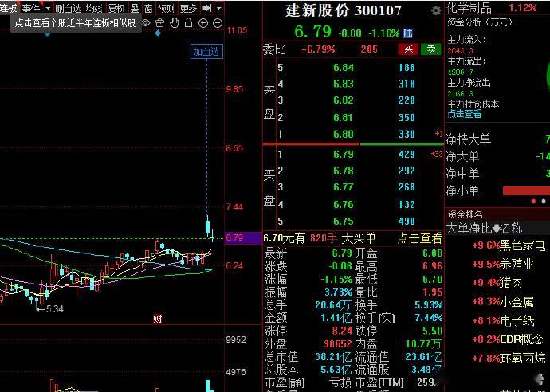Image resolution: width=550 pixels, height=392 pixels.
Task: Open the 复权 adjustment option
Action: point(116,8)
